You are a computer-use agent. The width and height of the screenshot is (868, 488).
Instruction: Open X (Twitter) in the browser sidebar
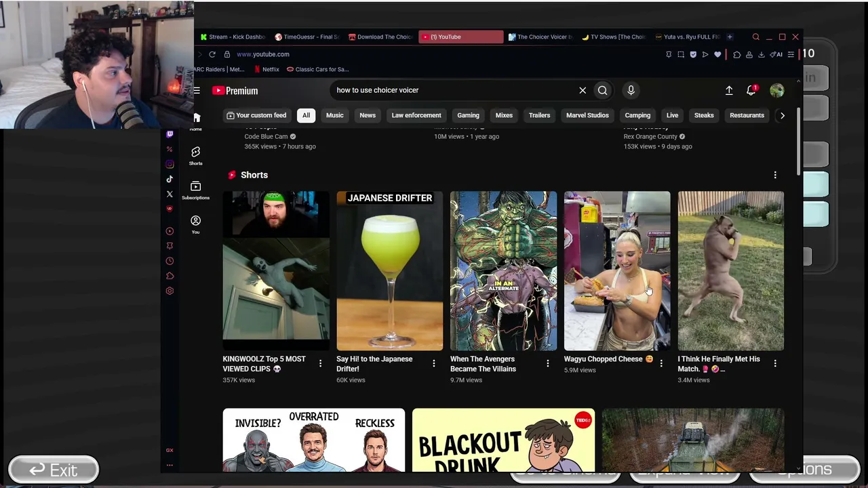(170, 194)
